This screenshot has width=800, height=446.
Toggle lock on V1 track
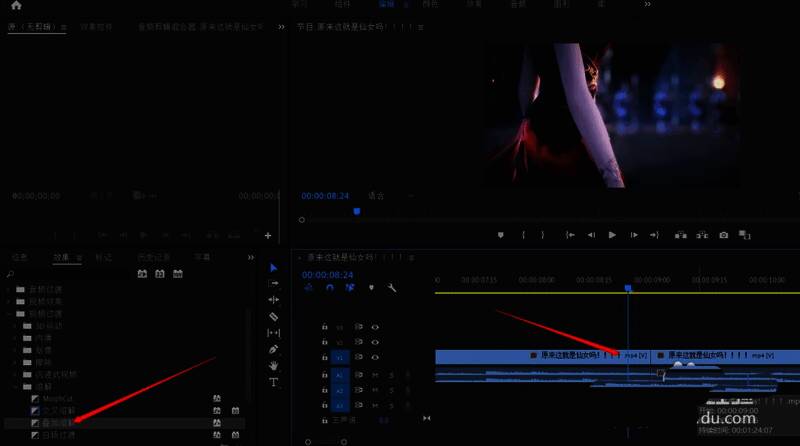pyautogui.click(x=324, y=357)
